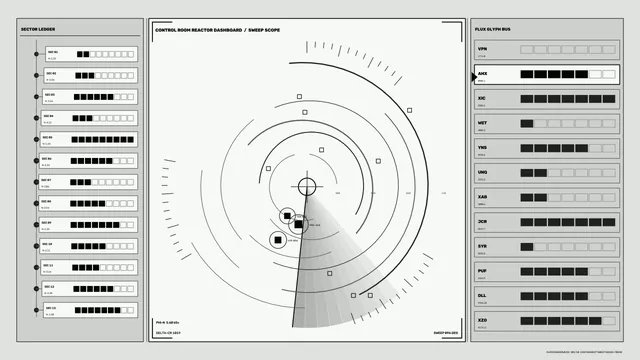Click the SWEEP degrees readout at scope bottom

point(446,333)
